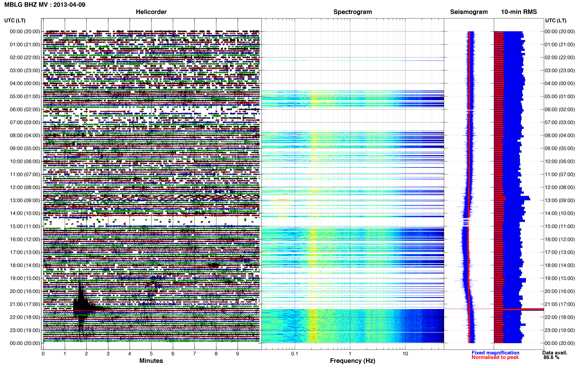Viewport: 588px width, 368px height.
Task: Click the '10-min RMS' panel heading
Action: (519, 12)
